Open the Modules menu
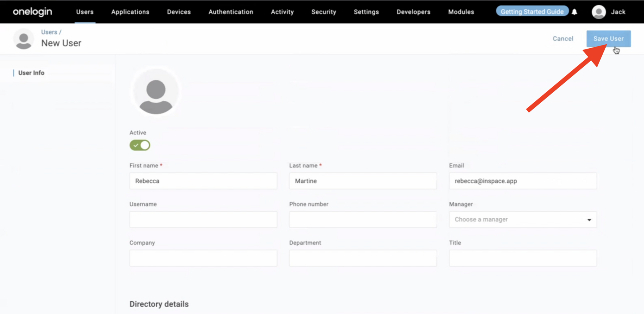This screenshot has width=644, height=314. coord(461,12)
